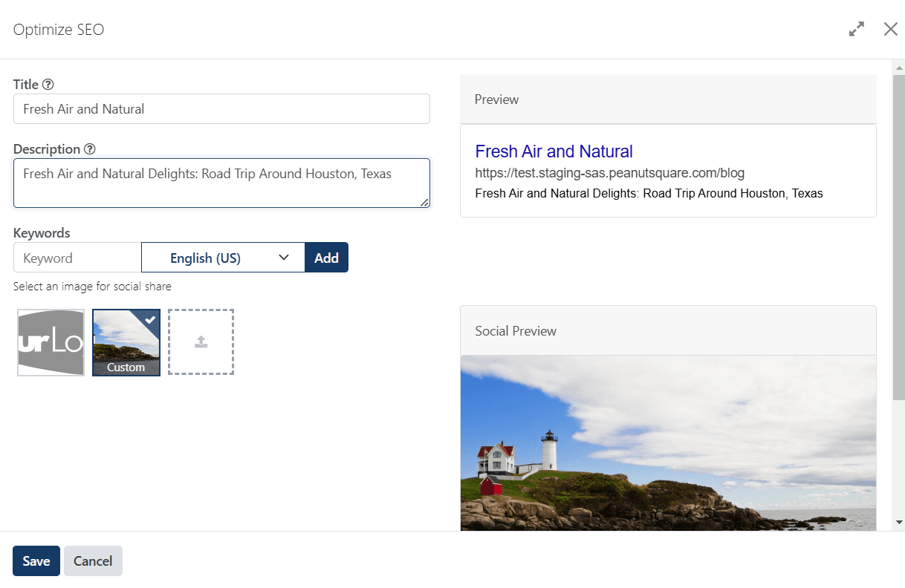Click the Description help question-mark icon
Viewport: 905px width, 588px height.
pos(90,149)
